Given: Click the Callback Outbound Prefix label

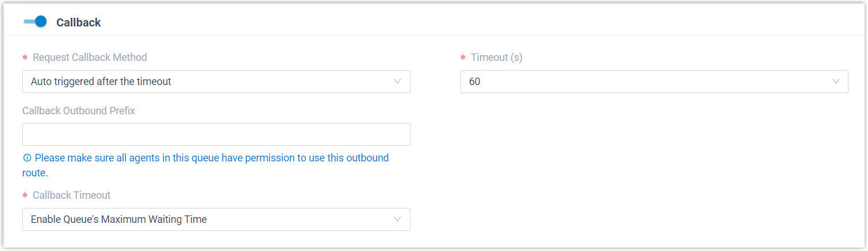Looking at the screenshot, I should click(x=79, y=111).
